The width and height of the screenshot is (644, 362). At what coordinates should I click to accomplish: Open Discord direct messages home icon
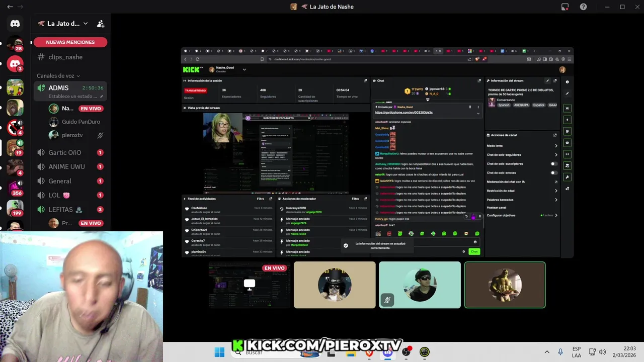coord(15,24)
